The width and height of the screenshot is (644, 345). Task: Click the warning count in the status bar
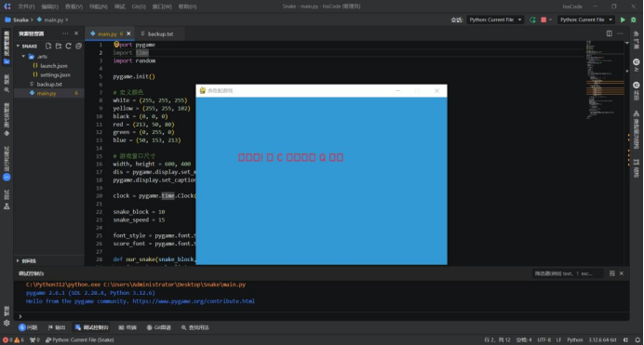[20, 340]
